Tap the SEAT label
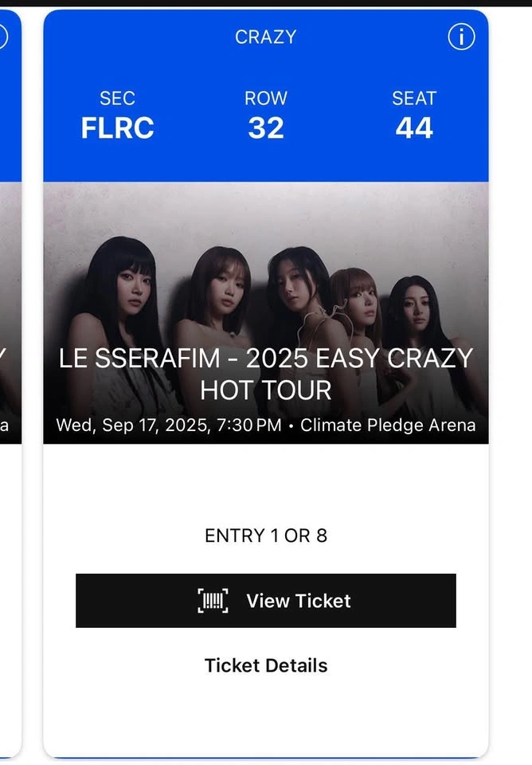This screenshot has width=532, height=765. (x=414, y=99)
